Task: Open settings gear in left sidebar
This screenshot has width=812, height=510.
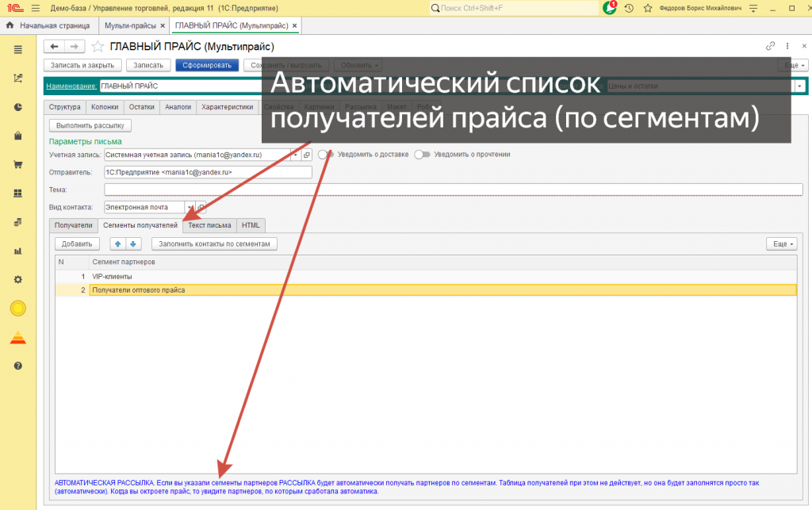Action: 18,280
